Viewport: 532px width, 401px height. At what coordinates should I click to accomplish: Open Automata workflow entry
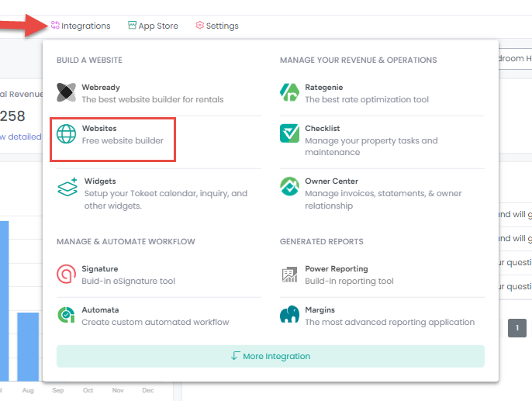(159, 316)
